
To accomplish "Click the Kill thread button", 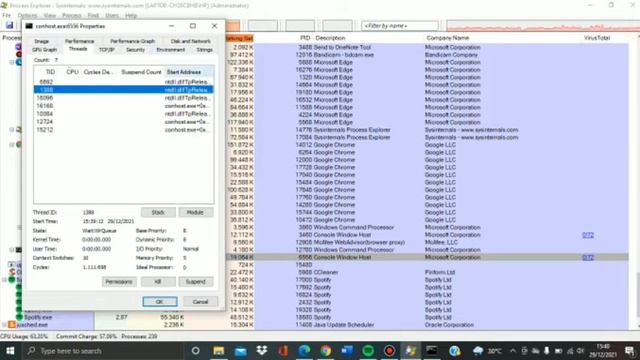I will [x=158, y=282].
